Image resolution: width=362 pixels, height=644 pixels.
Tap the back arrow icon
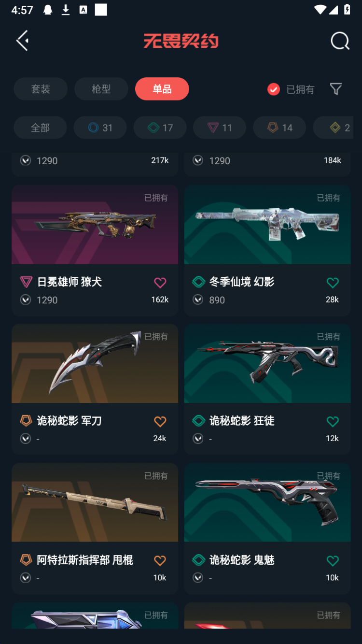click(x=22, y=41)
